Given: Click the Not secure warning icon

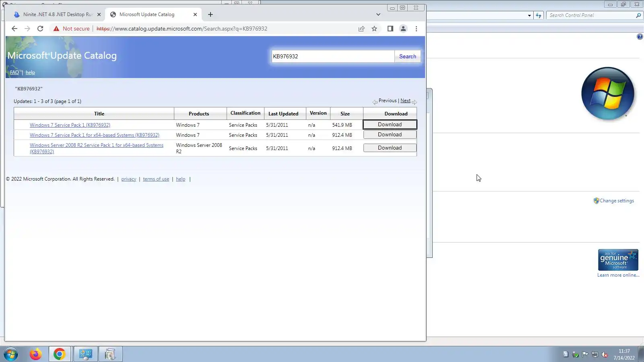Looking at the screenshot, I should point(56,29).
